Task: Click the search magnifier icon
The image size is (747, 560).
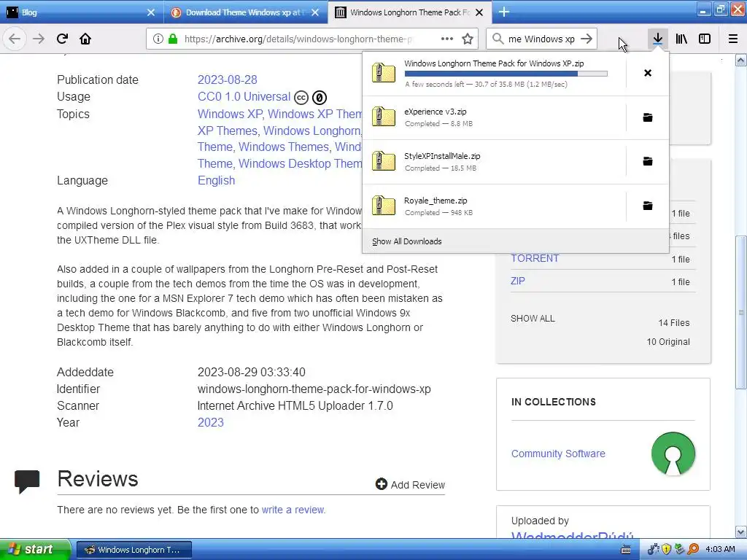Action: [498, 39]
